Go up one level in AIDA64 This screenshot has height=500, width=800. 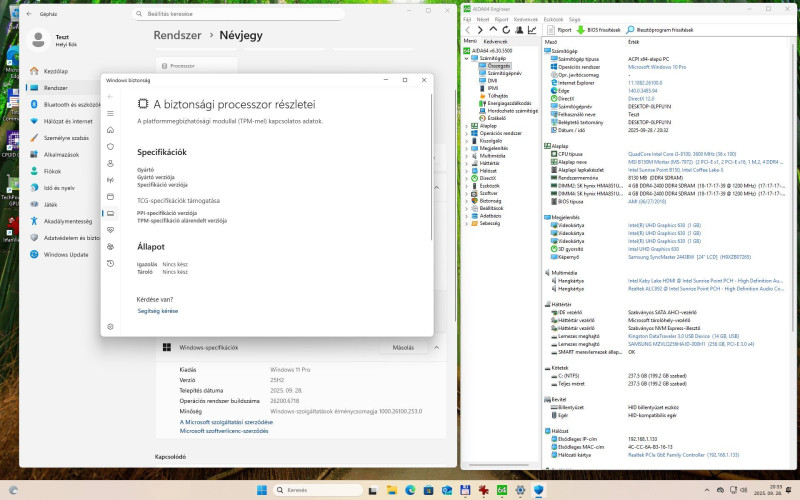click(493, 30)
